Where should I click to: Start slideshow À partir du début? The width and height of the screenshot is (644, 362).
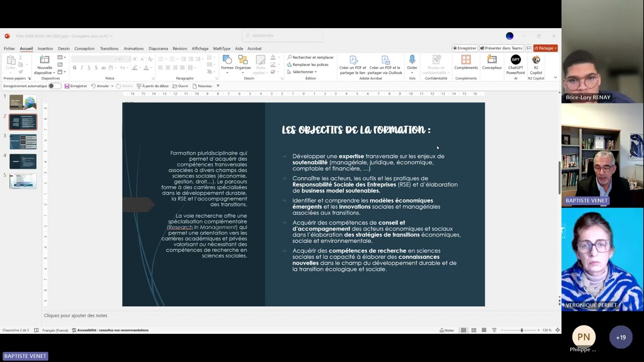tap(152, 86)
